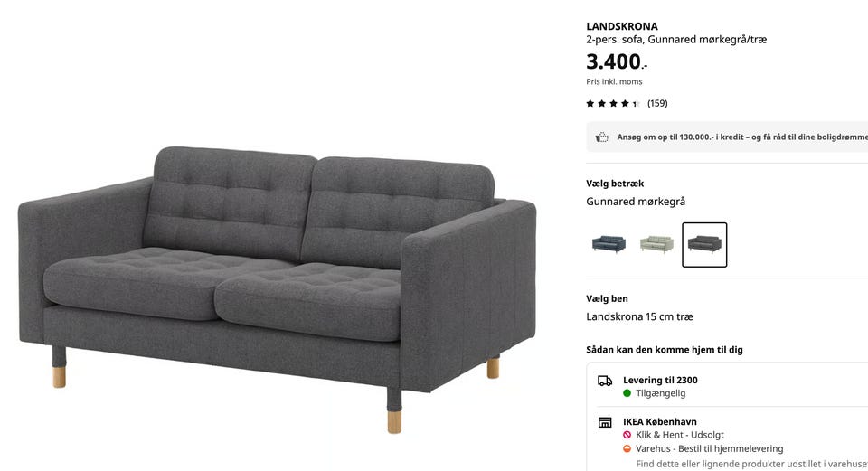The height and width of the screenshot is (471, 868).
Task: Click the star rating icons
Action: 613,103
